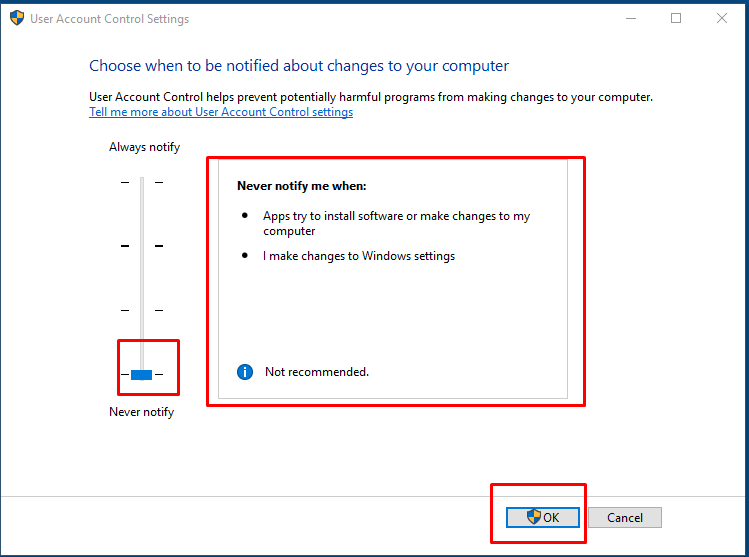Close the User Account Control Settings window
Viewport: 749px width, 557px height.
click(x=722, y=18)
